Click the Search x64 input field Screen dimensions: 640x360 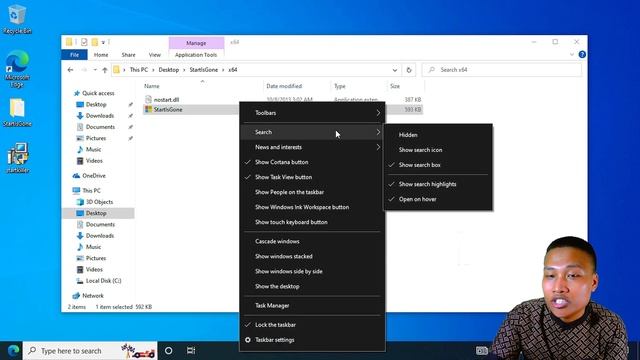click(x=502, y=70)
